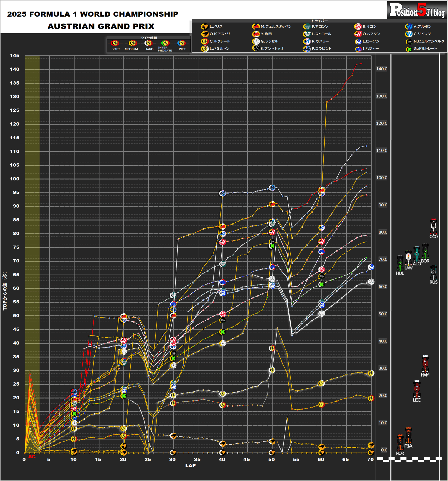Select the HAM car on finish graphic

[425, 364]
